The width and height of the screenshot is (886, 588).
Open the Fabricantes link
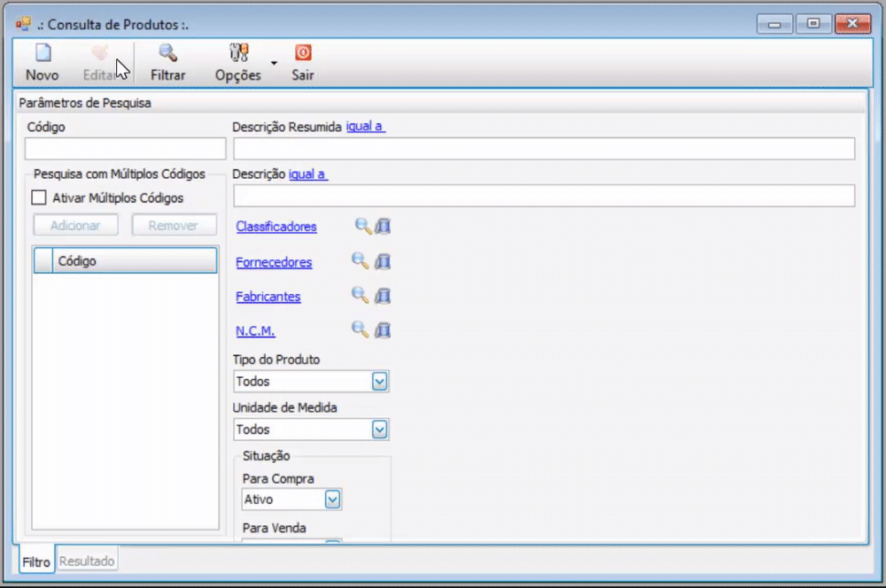point(268,297)
